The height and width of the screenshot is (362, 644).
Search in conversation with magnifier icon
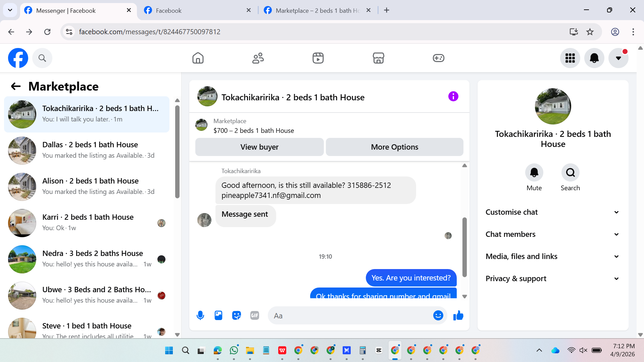[x=570, y=172]
